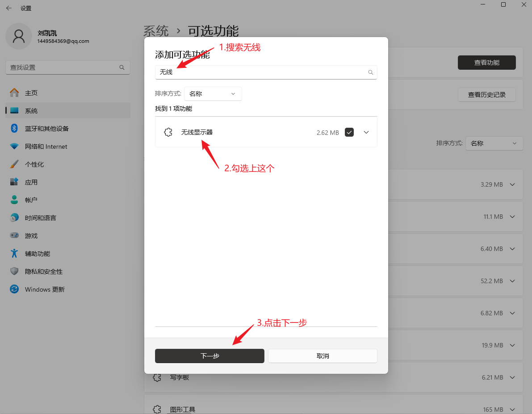Click the 取消 button
The height and width of the screenshot is (414, 532).
point(323,356)
